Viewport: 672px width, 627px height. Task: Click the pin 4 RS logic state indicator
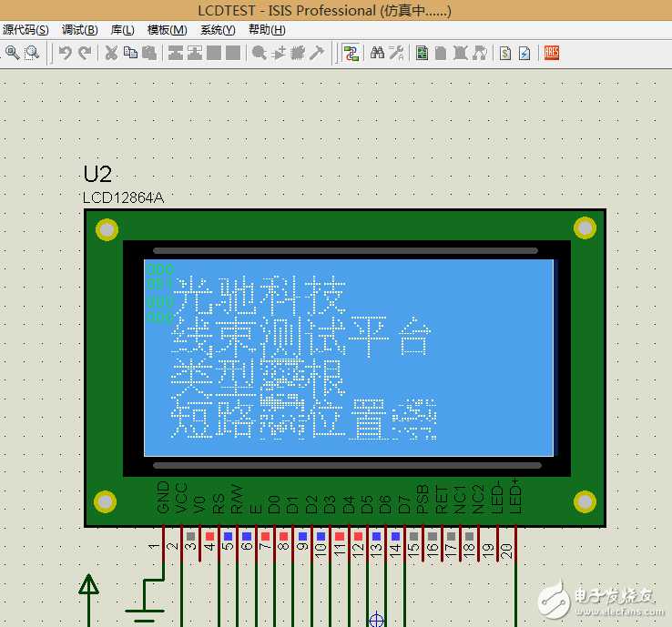tap(209, 536)
